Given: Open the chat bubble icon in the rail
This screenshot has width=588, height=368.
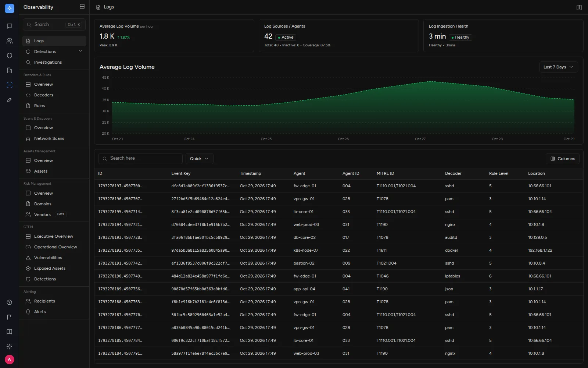Looking at the screenshot, I should point(10,26).
